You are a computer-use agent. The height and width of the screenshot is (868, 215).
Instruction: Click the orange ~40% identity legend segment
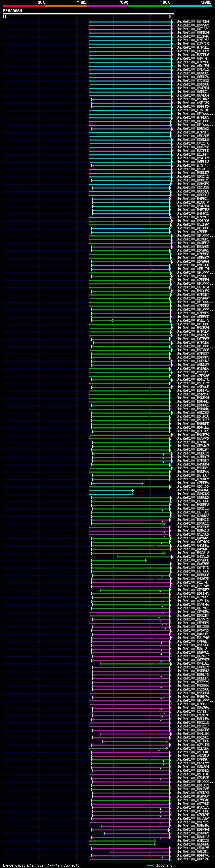click(x=66, y=6)
